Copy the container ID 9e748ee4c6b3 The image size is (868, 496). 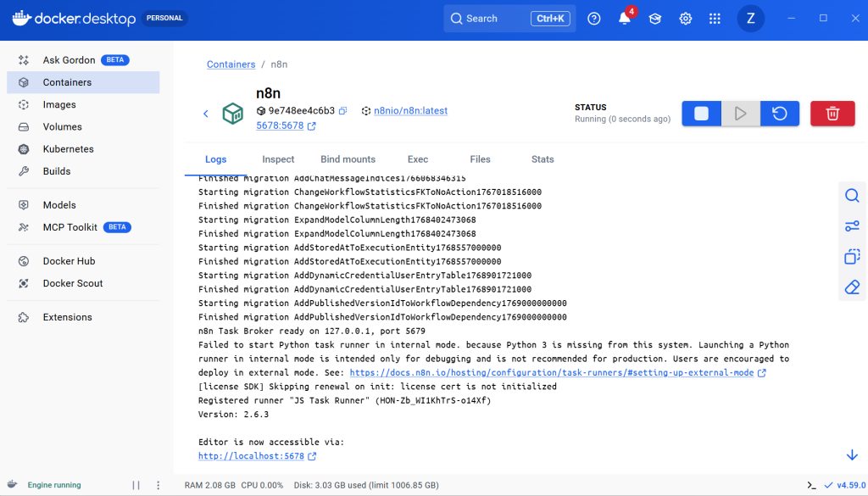[343, 111]
